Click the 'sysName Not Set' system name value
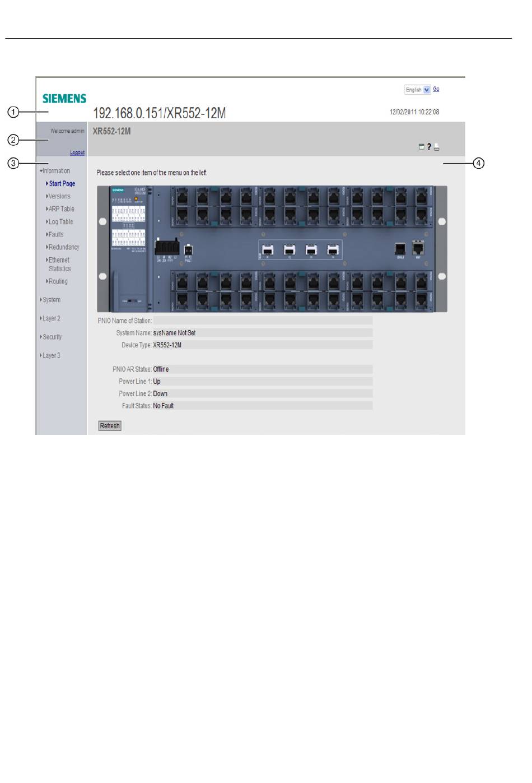This screenshot has height=783, width=532. tap(174, 333)
